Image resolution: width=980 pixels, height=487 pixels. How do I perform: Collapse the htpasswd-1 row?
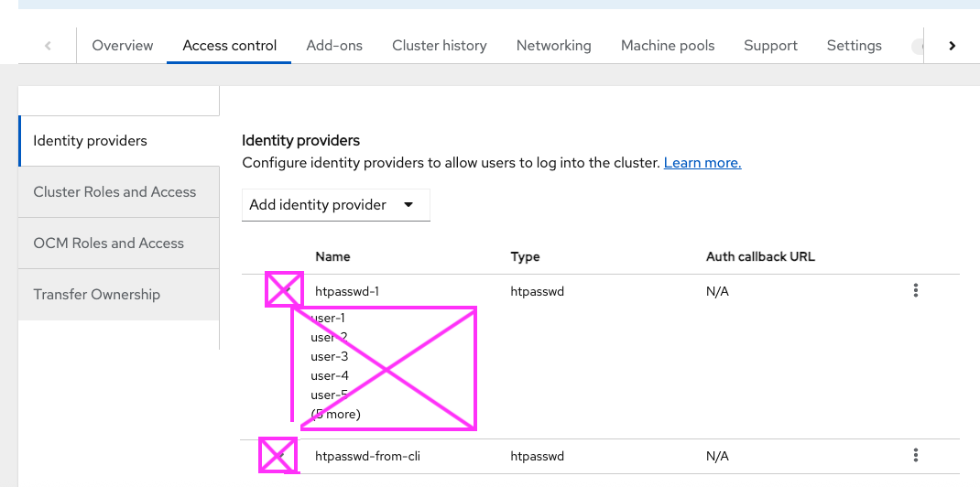[285, 290]
